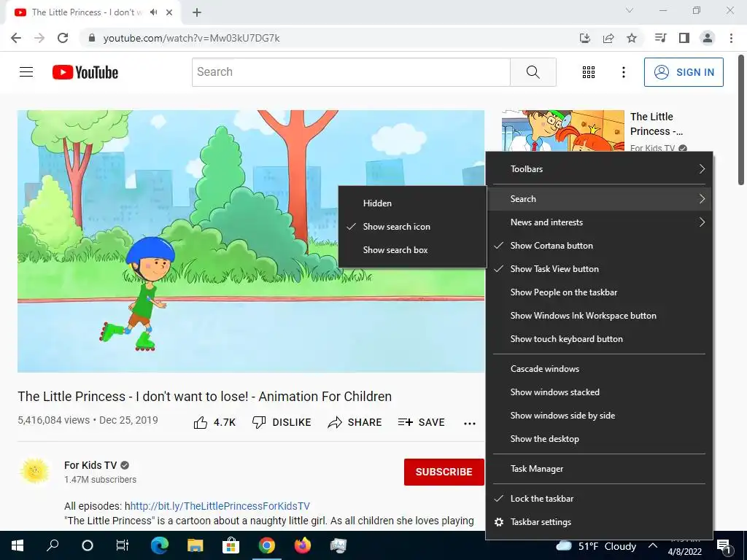Open the Chrome tab search chevron
The image size is (747, 560).
point(630,10)
